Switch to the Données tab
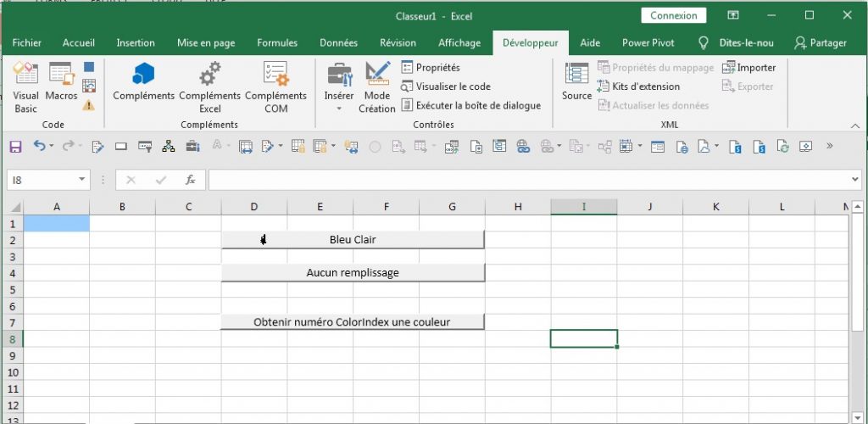This screenshot has height=424, width=868. coord(339,42)
